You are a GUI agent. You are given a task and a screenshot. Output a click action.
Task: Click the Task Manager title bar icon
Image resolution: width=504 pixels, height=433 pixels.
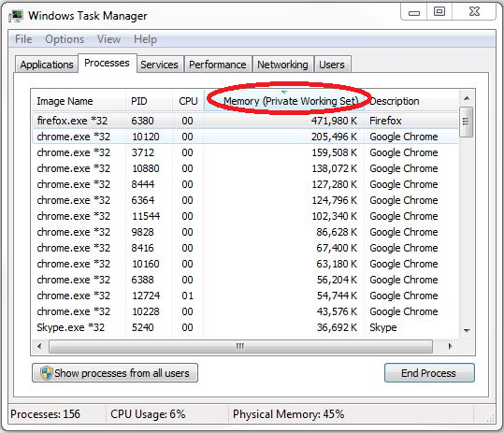(x=16, y=15)
